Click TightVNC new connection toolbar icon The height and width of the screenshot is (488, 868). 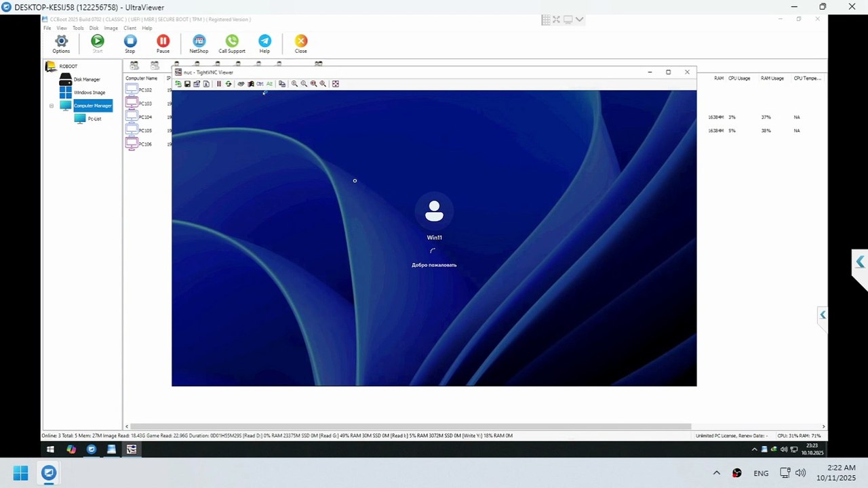click(178, 84)
